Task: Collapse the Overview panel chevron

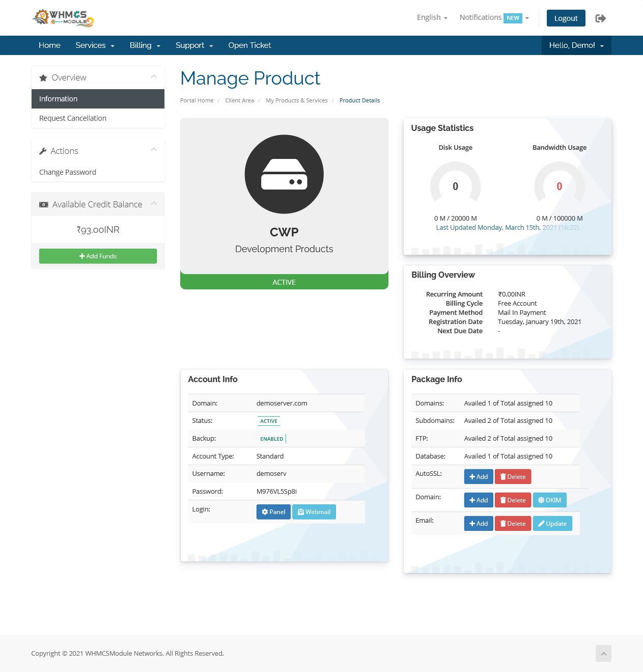Action: pos(154,76)
